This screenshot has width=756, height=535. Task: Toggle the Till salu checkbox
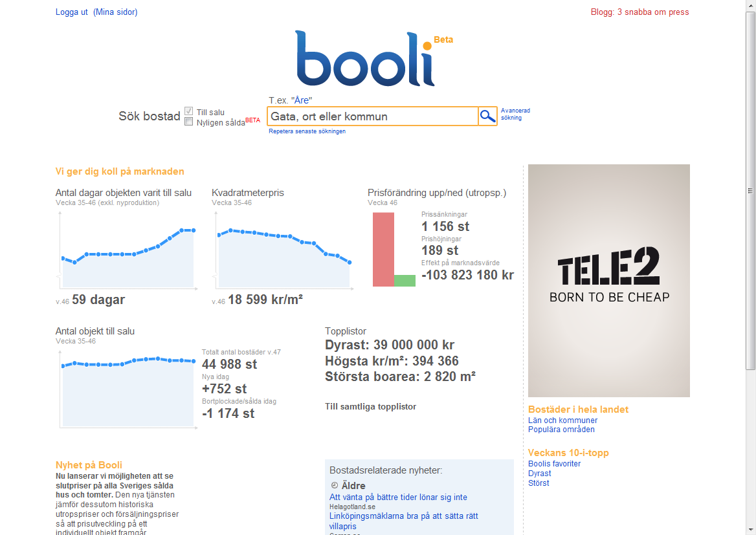pos(188,111)
